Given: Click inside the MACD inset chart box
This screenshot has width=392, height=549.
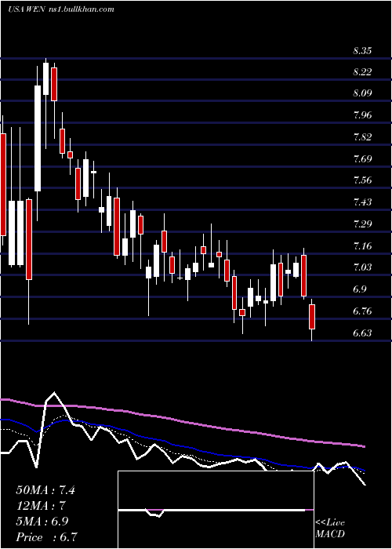Looking at the screenshot, I should [216, 510].
